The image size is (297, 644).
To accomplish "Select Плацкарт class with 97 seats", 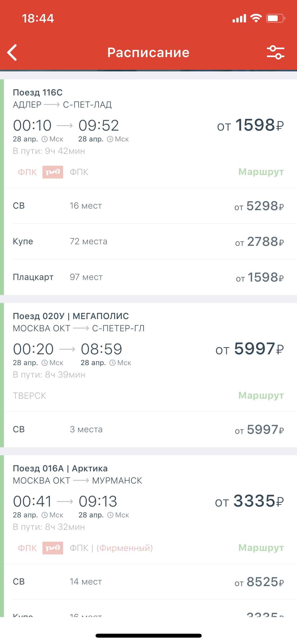I will point(148,277).
